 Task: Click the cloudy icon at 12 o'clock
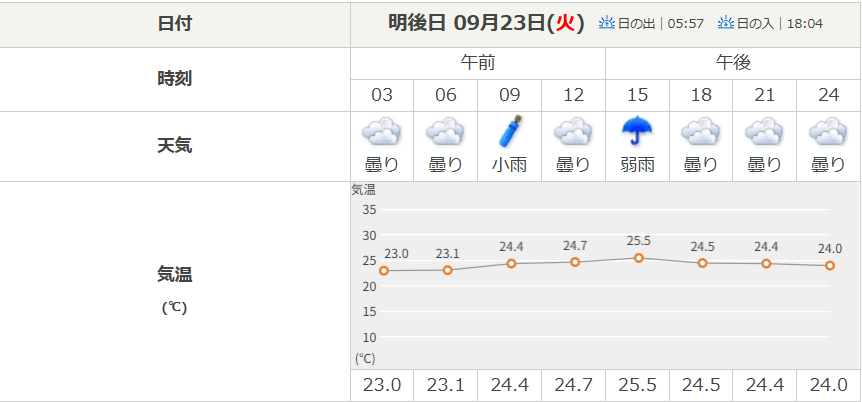(x=574, y=132)
